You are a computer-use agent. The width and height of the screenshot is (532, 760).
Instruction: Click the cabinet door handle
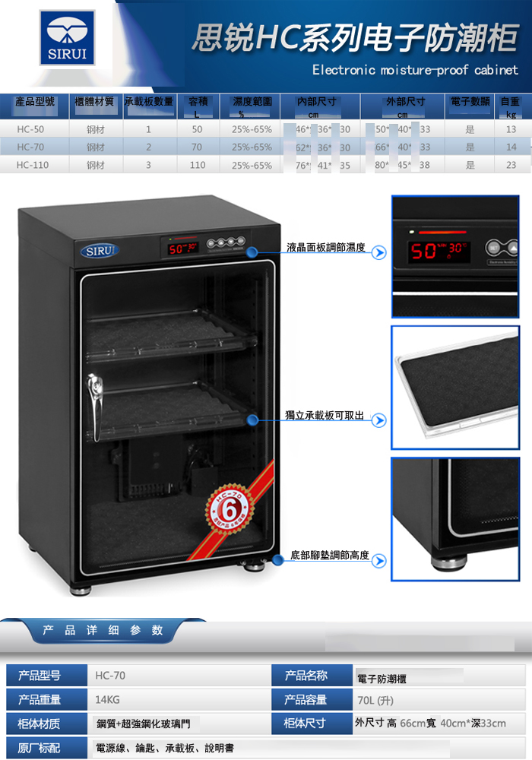click(95, 407)
